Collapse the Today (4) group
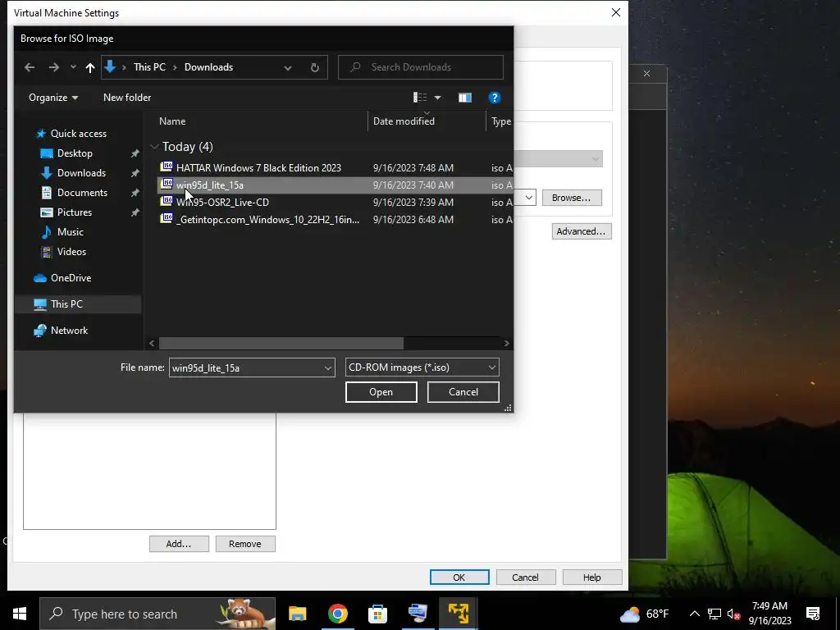This screenshot has height=630, width=840. 154,147
